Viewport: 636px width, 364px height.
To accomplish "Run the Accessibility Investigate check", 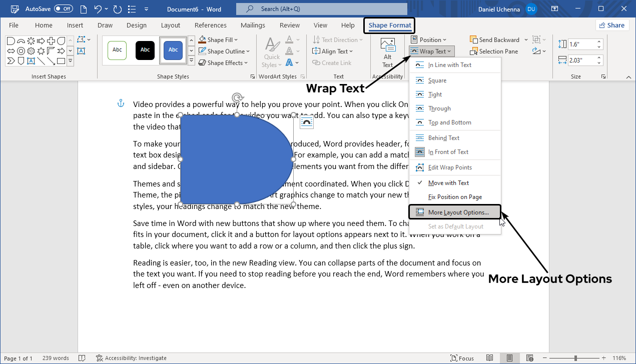I will [132, 358].
